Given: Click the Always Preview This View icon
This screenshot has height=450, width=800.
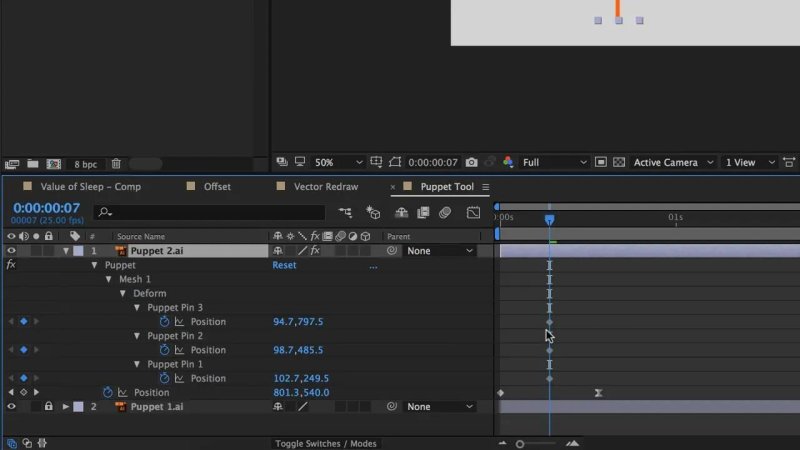Looking at the screenshot, I should pyautogui.click(x=282, y=162).
